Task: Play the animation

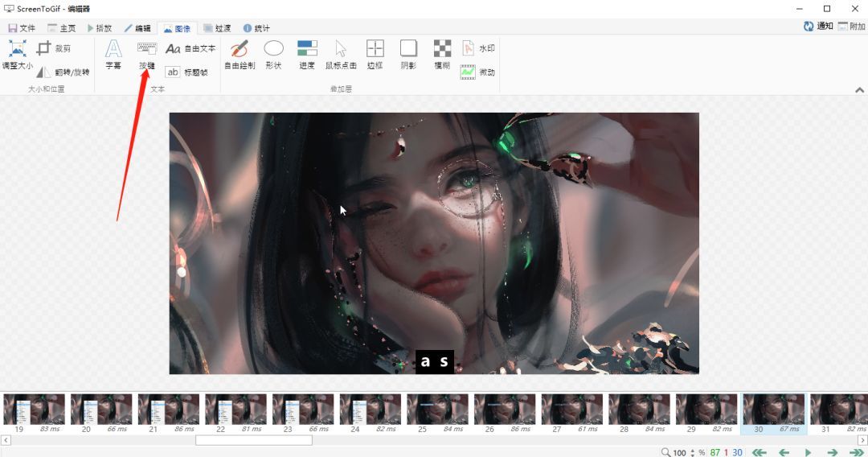Action: pyautogui.click(x=809, y=452)
